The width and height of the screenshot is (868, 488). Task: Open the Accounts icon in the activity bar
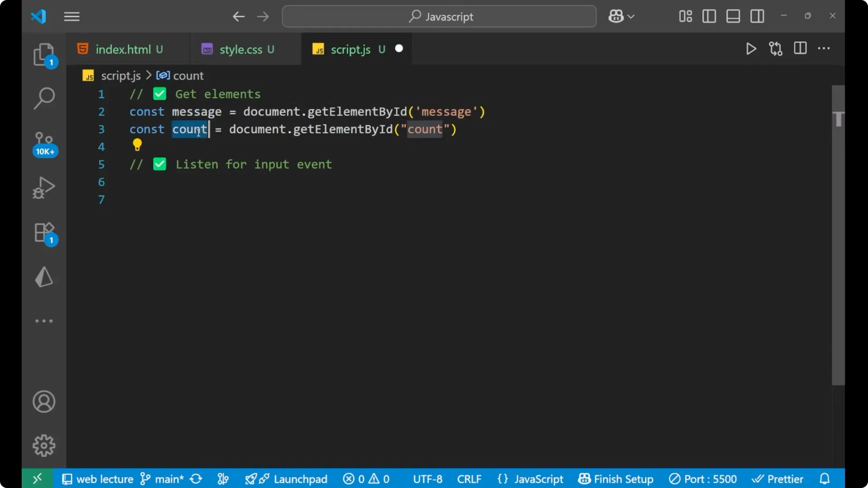point(44,402)
